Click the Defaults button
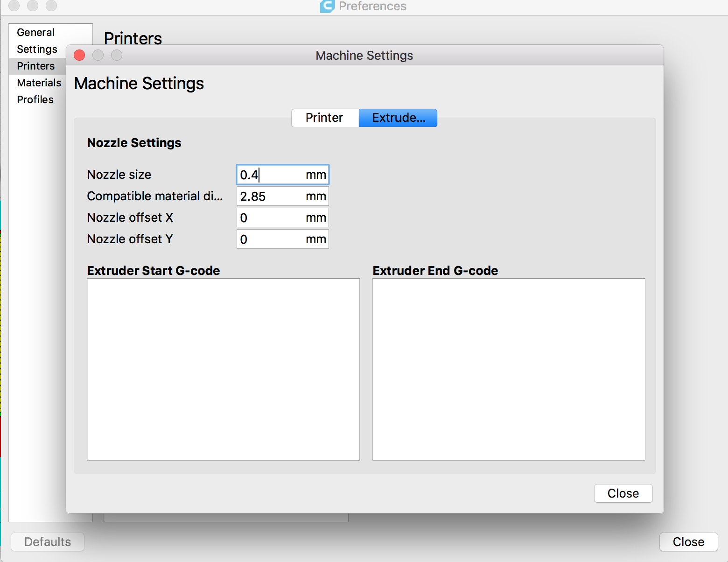Image resolution: width=728 pixels, height=562 pixels. 48,541
